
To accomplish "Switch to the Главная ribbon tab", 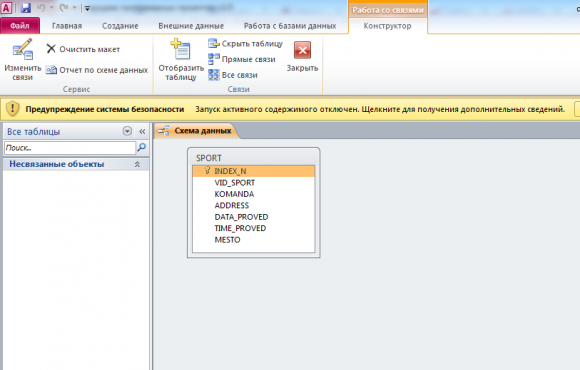I will [x=67, y=26].
